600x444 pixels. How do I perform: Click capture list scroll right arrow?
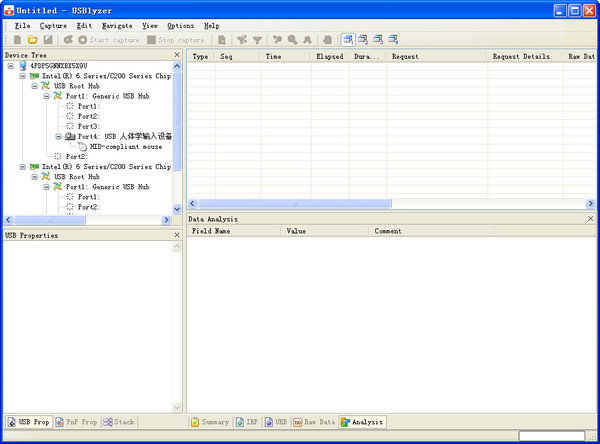591,204
